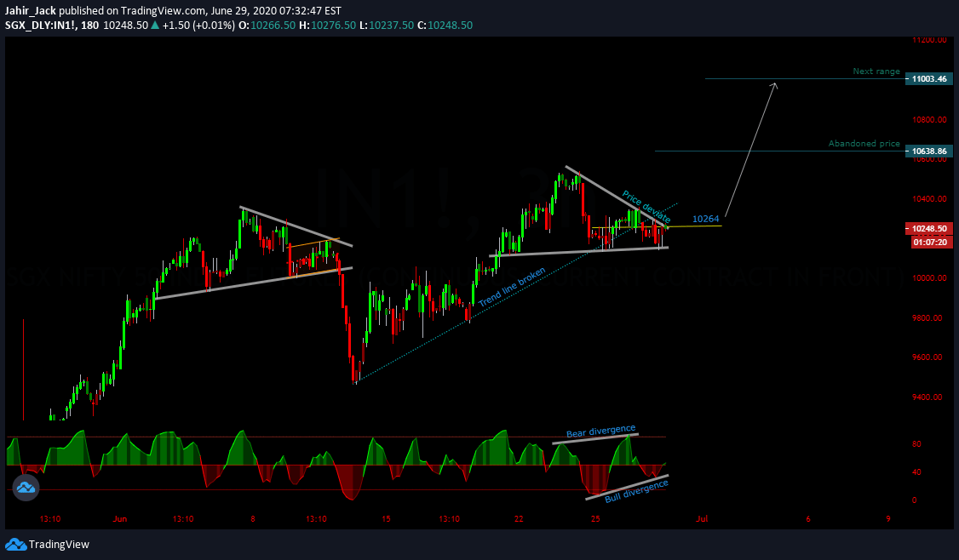Select the red 10248.50 price tag on axis
Screen dimensions: 959x560
click(x=928, y=228)
